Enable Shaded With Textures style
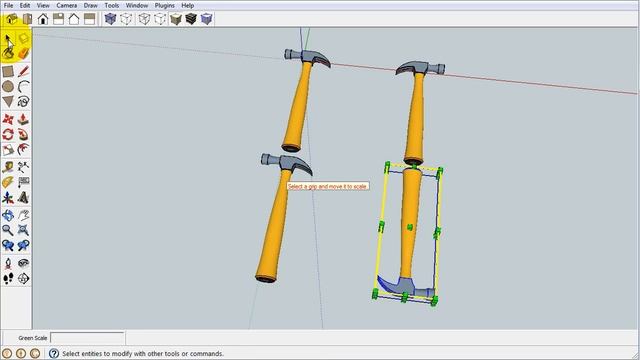 191,19
